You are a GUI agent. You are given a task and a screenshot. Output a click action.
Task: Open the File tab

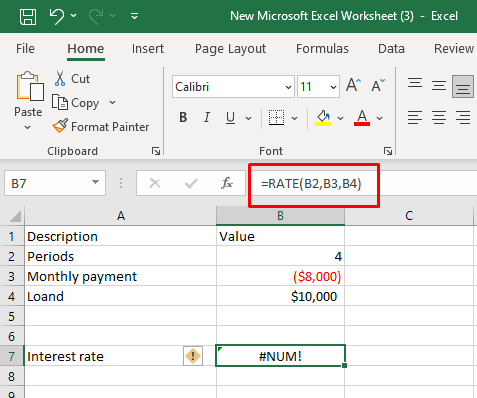[x=25, y=49]
